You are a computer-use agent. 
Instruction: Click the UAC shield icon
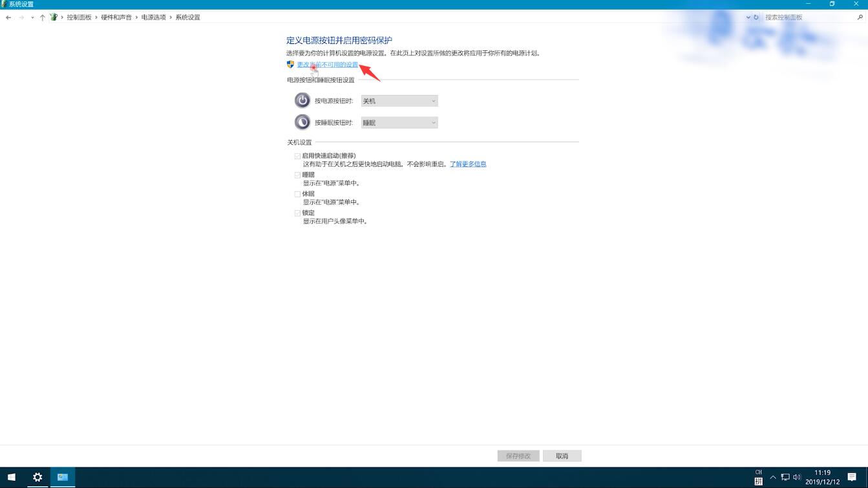(x=290, y=65)
